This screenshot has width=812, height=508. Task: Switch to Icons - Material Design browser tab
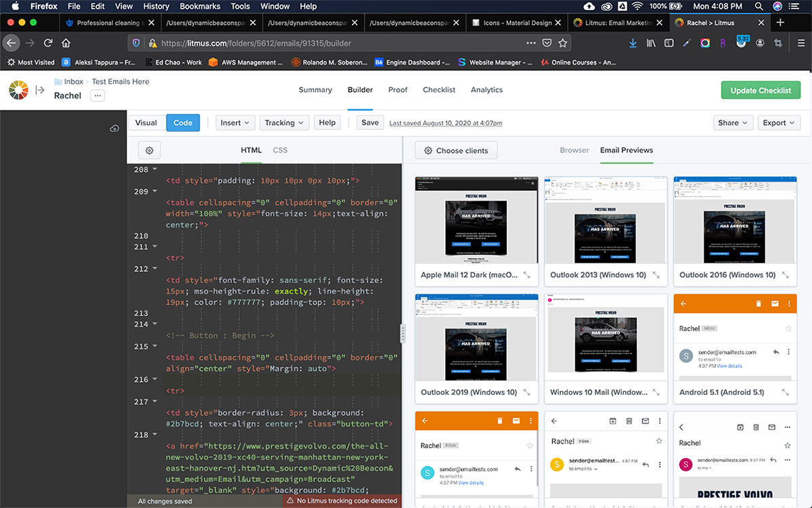tap(516, 22)
